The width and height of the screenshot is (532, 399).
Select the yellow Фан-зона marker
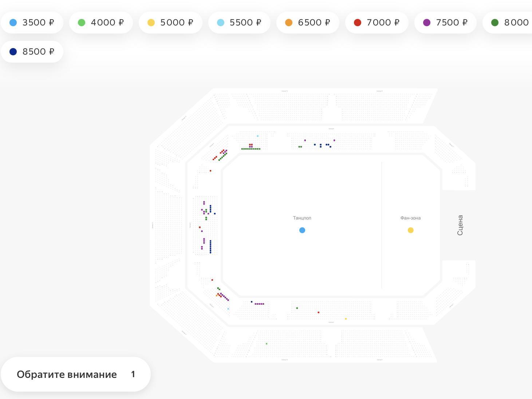click(410, 230)
